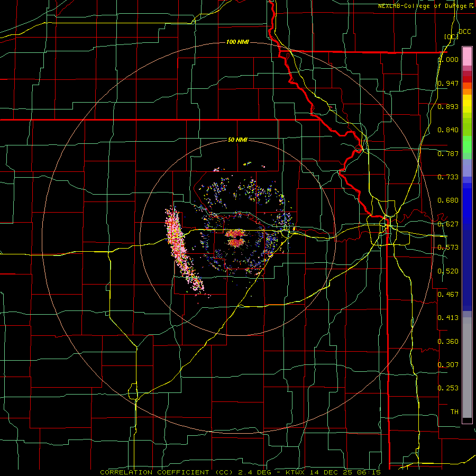This screenshot has width=476, height=476.
Task: Pick the light pink segment of the color bar
Action: pyautogui.click(x=467, y=57)
